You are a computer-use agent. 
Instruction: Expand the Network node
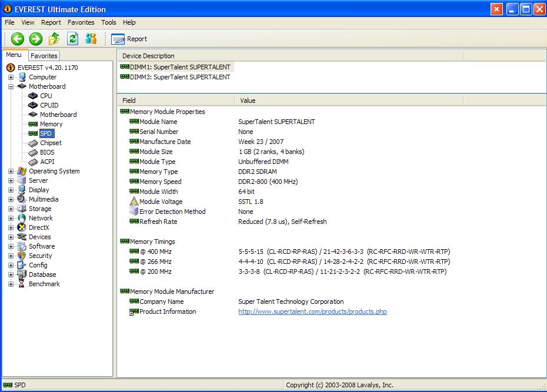click(11, 218)
